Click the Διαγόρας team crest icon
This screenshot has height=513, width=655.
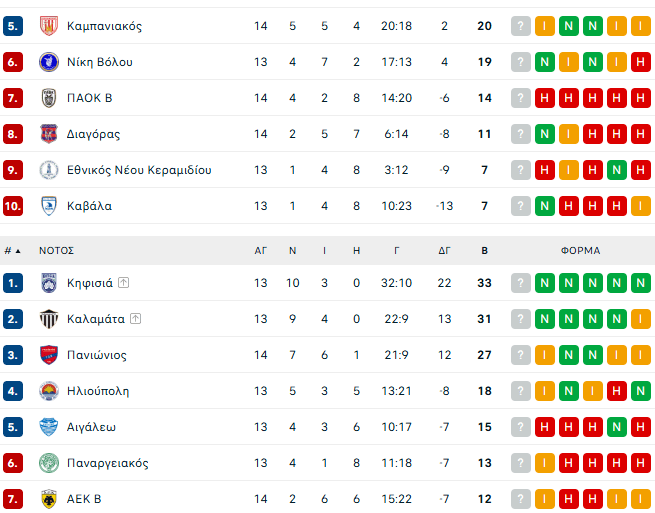48,134
